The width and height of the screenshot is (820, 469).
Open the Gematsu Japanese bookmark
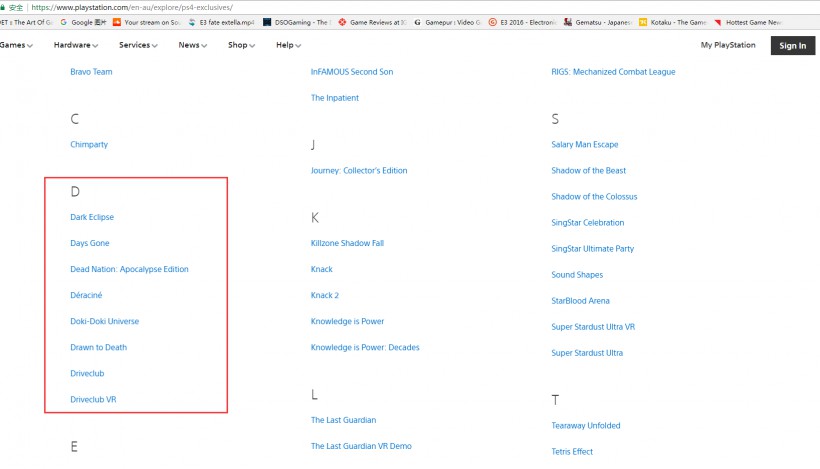pyautogui.click(x=598, y=22)
